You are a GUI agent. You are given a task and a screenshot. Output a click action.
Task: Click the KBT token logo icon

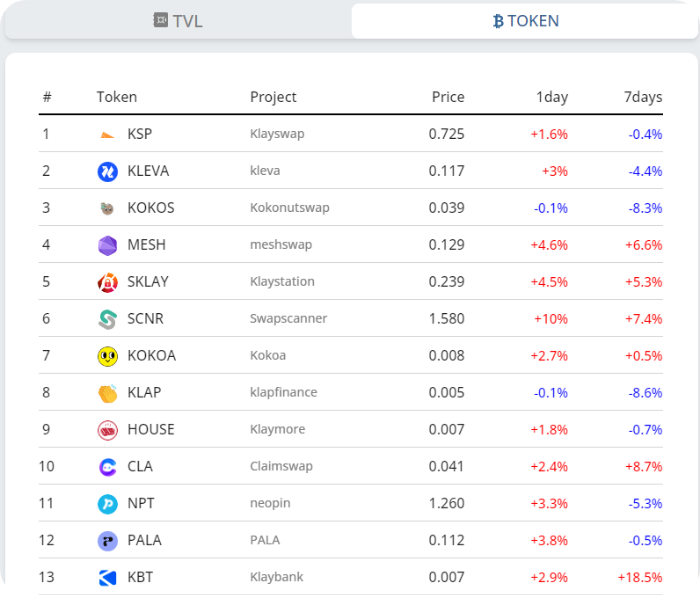click(107, 578)
